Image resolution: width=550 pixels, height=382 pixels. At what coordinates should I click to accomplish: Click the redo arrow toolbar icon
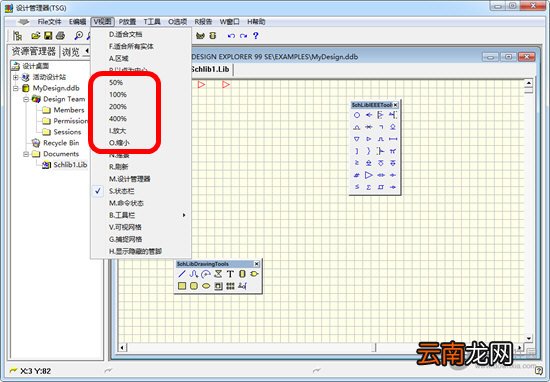point(243,36)
